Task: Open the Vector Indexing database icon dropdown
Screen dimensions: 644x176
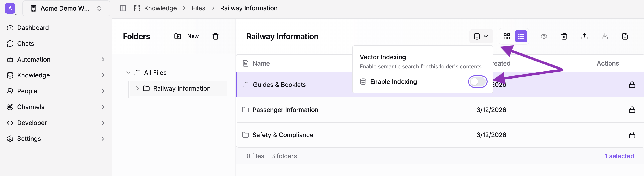Action: (480, 36)
